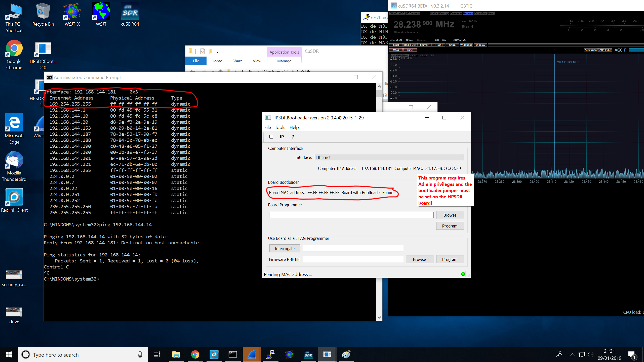
Task: Toggle the MOX button in cuSDR
Action: 396,50
